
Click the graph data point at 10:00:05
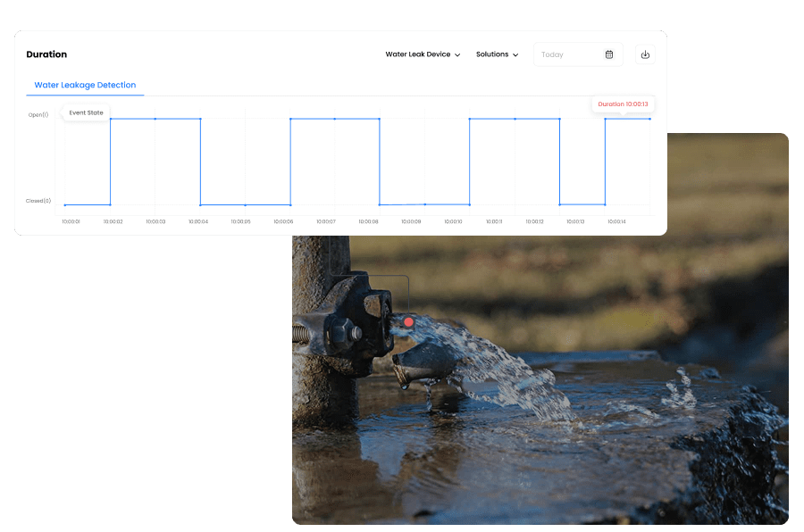245,205
